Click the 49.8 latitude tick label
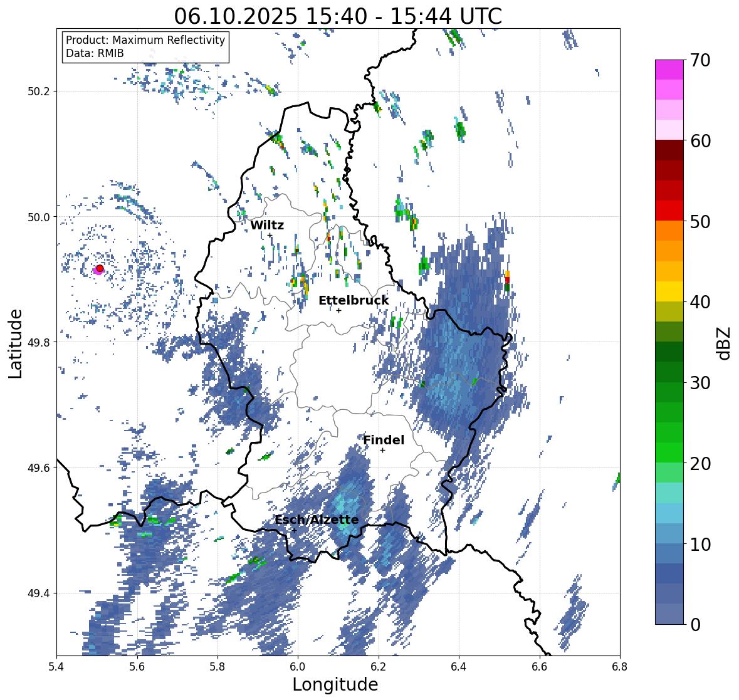The height and width of the screenshot is (700, 739). click(39, 342)
